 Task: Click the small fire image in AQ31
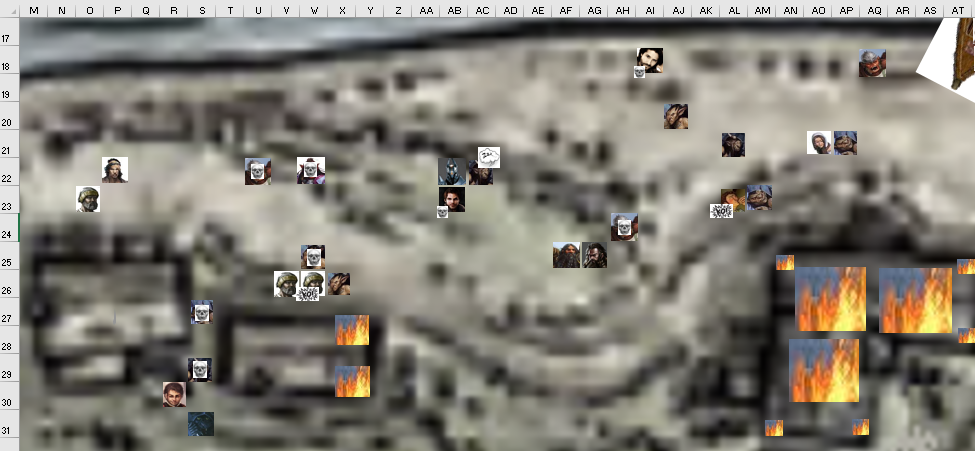(x=861, y=427)
